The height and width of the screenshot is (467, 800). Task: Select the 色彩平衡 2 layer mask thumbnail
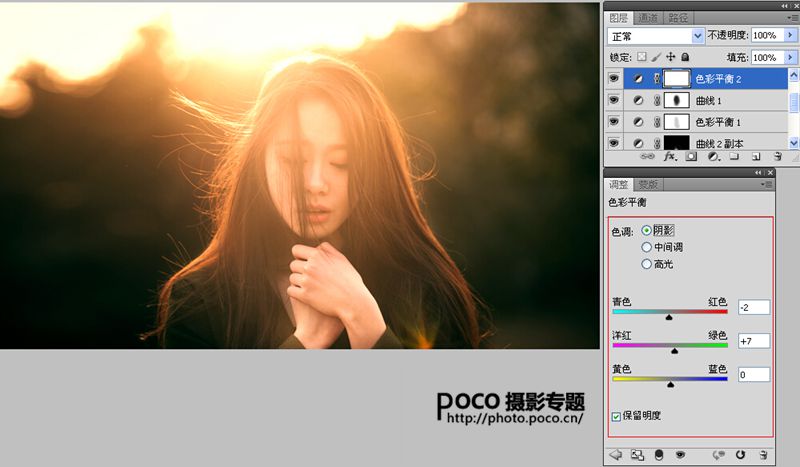(x=677, y=79)
